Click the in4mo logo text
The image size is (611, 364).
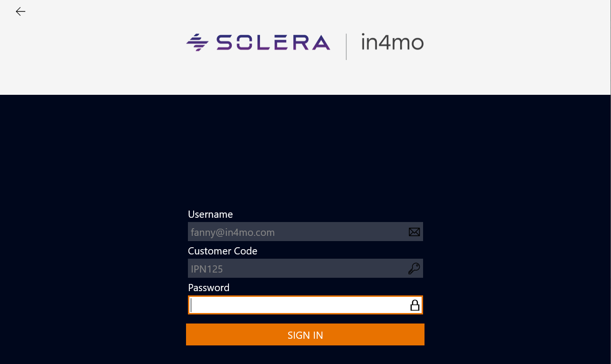[x=392, y=42]
